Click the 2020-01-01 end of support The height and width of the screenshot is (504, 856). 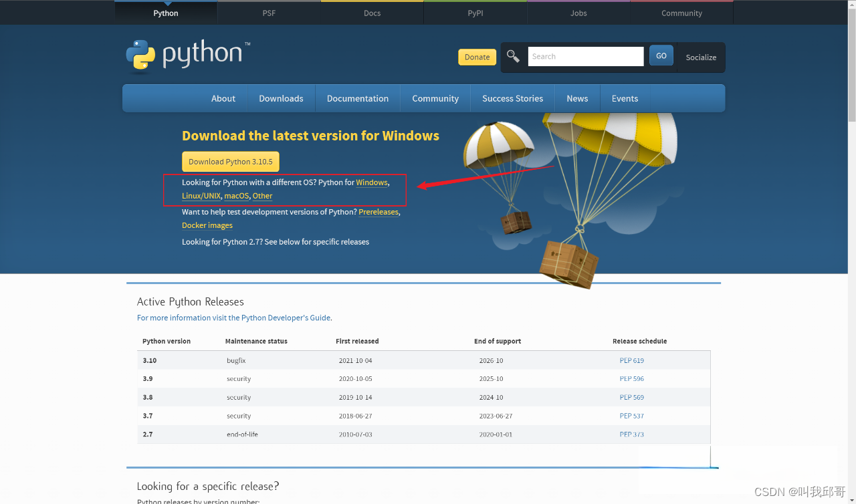(x=496, y=434)
